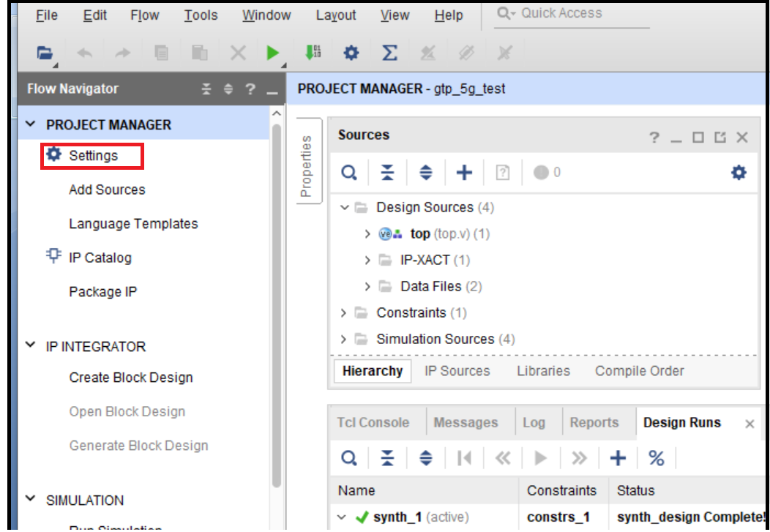Switch to IP Sources tab
770x532 pixels.
457,371
